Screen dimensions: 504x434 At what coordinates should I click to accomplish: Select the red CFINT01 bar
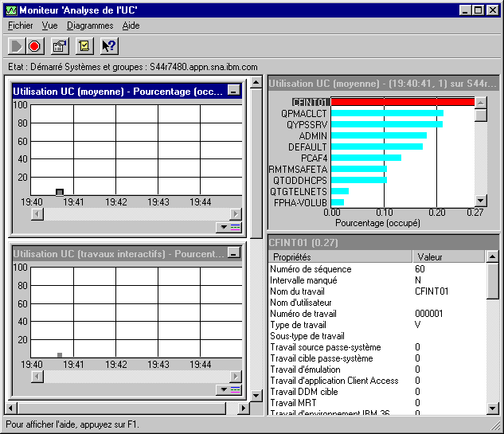click(403, 102)
